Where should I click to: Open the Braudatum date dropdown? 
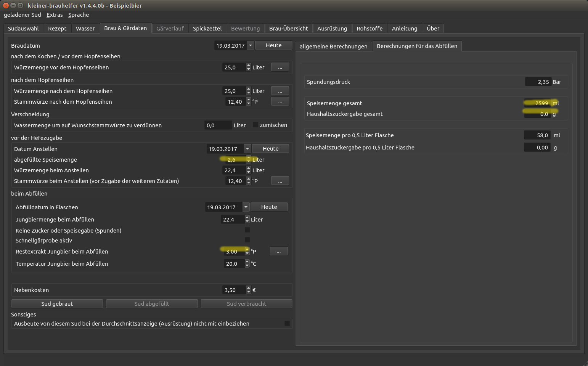point(251,45)
